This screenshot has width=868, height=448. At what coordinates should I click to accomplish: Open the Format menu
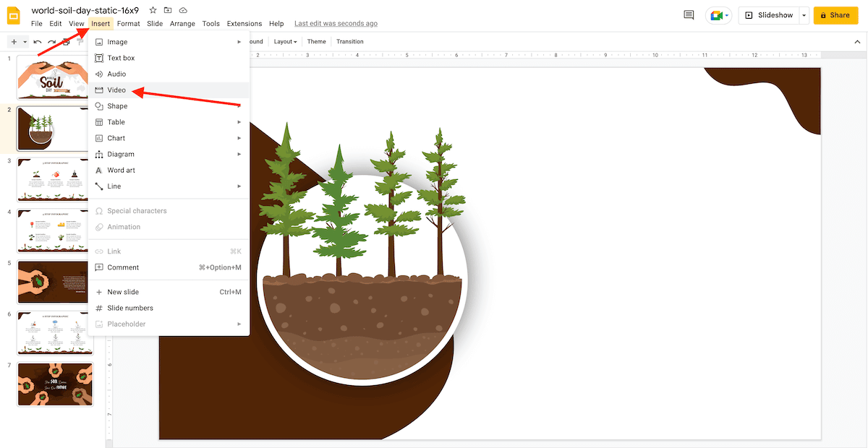click(129, 24)
